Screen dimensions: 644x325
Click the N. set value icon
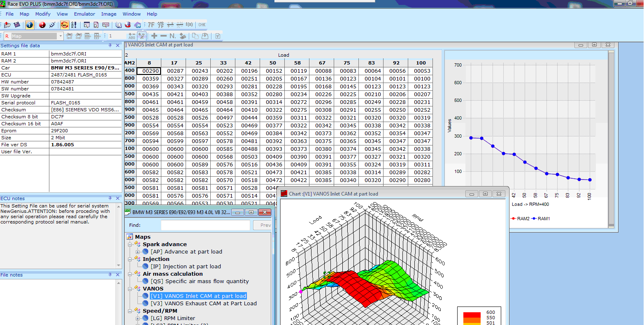(x=173, y=36)
